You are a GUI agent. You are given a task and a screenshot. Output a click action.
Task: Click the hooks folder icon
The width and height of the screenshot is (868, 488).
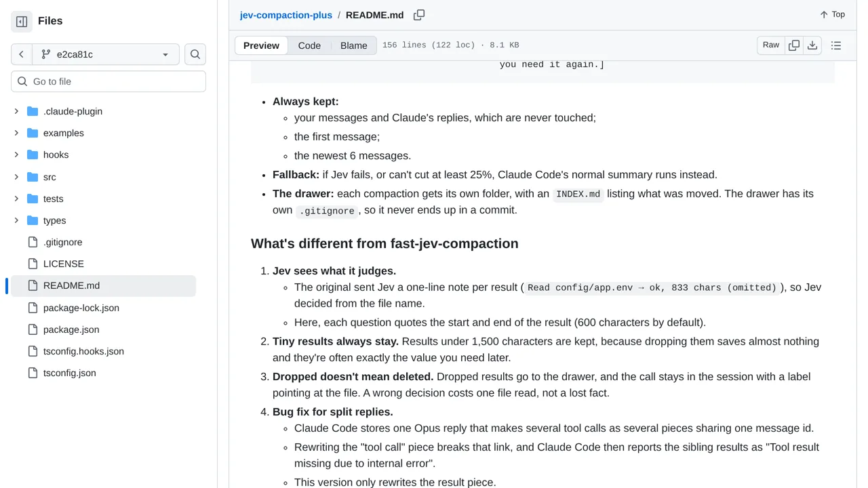click(x=33, y=155)
